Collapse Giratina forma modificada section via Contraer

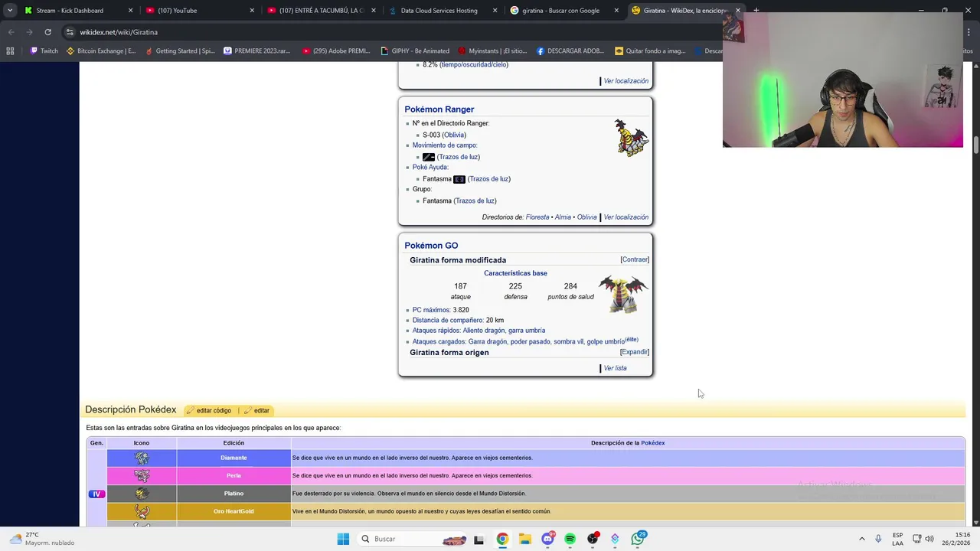coord(635,259)
